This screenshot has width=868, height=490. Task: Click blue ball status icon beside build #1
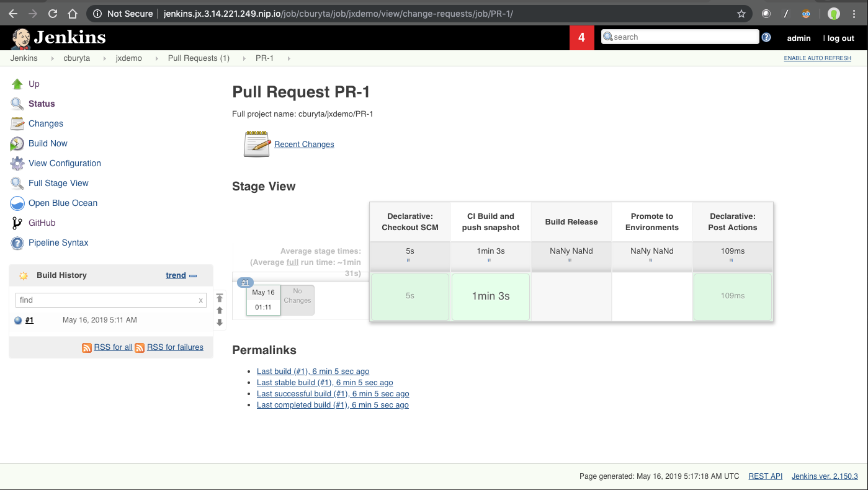pos(18,320)
